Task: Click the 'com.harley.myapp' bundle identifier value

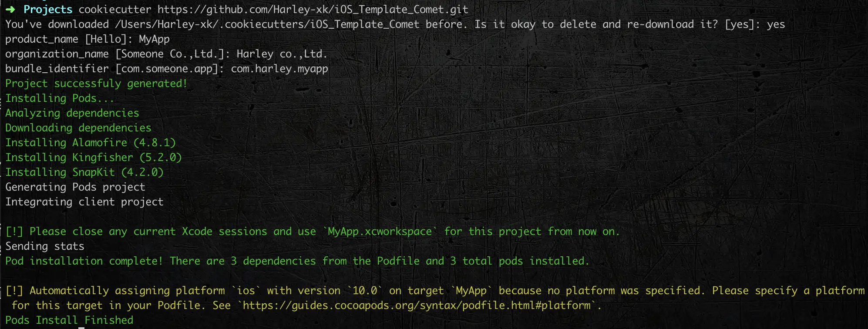Action: click(x=279, y=69)
